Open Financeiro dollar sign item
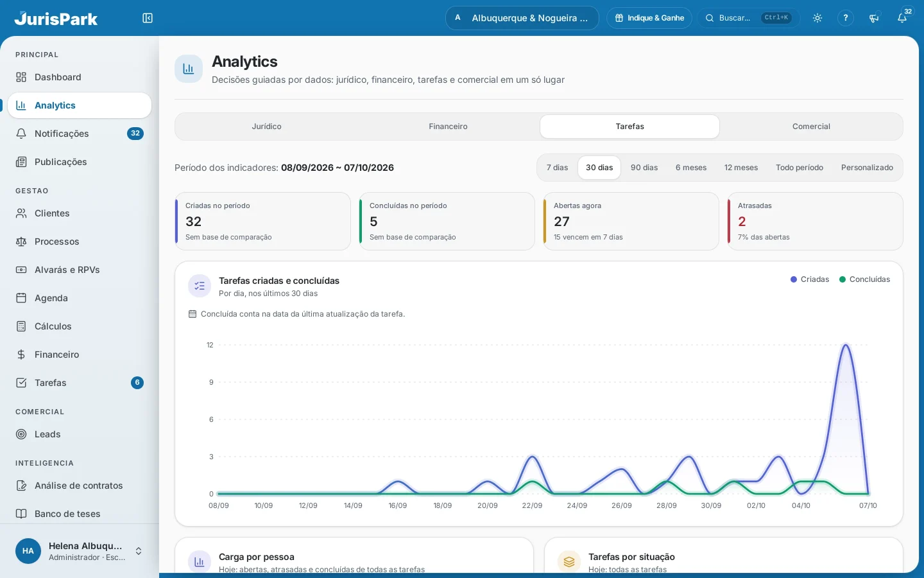924x578 pixels. (80, 355)
